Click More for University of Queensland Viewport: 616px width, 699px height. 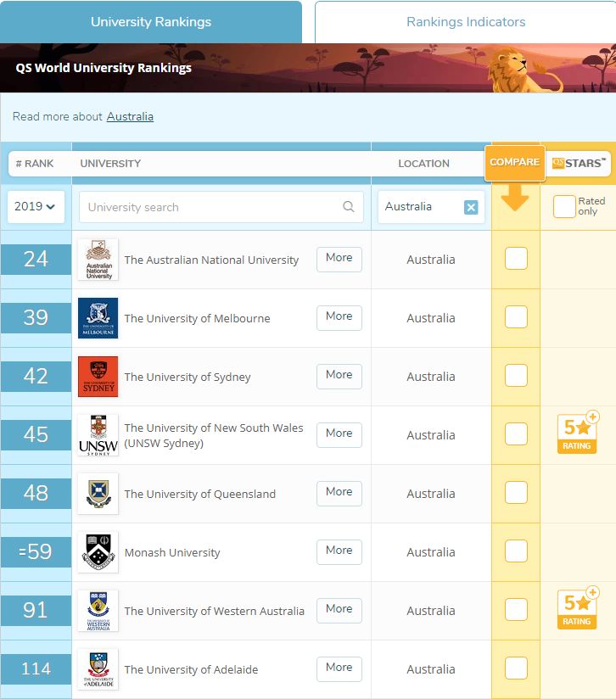[x=339, y=493]
